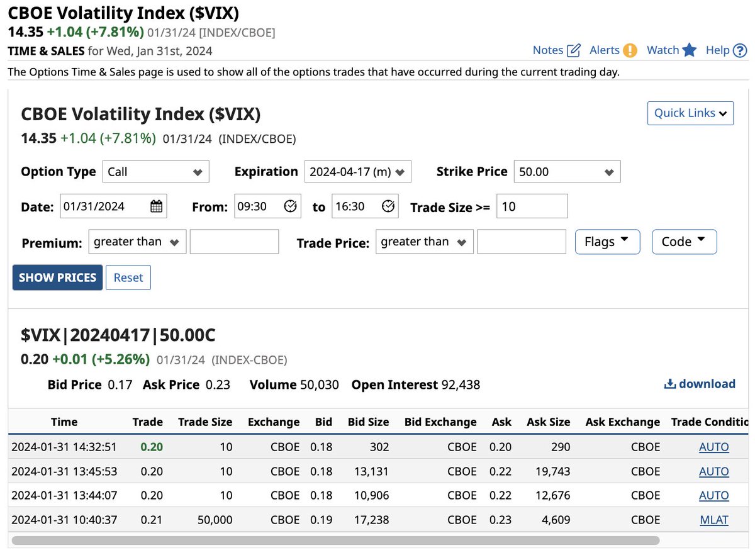Screen dimensions: 755x560
Task: Open the Strike Price dropdown
Action: pos(566,171)
